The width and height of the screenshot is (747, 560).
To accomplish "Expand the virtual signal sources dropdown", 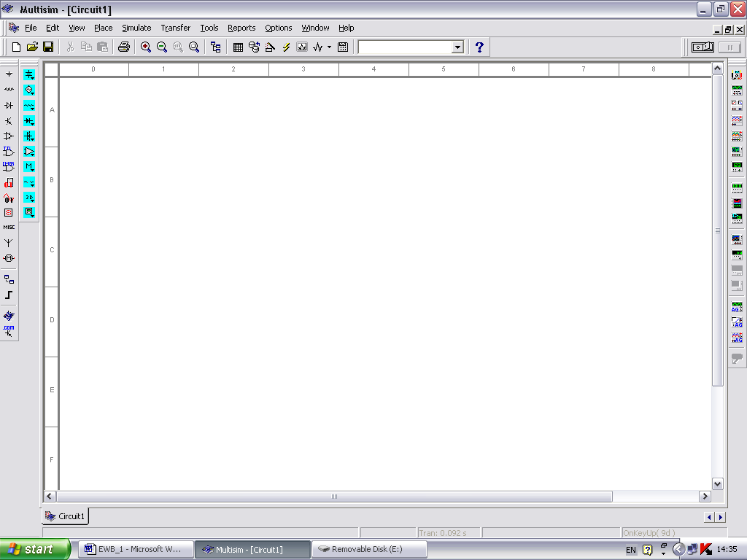I will 29,90.
